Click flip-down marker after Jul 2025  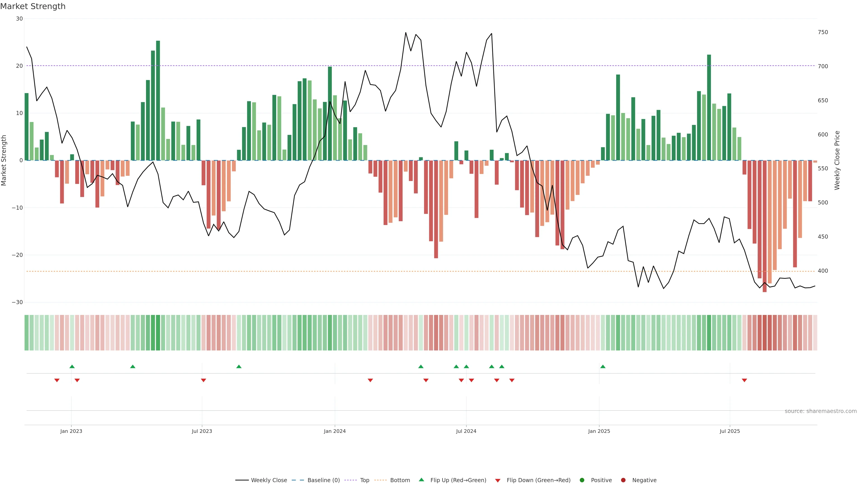tap(744, 380)
